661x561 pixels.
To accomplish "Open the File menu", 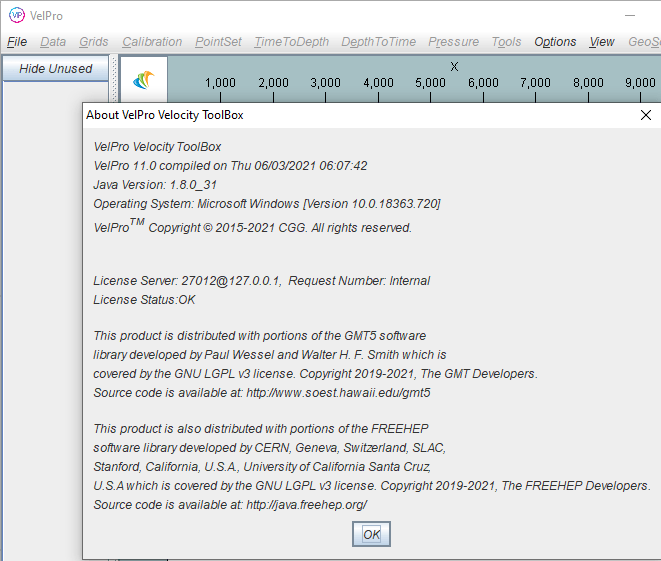I will [17, 42].
